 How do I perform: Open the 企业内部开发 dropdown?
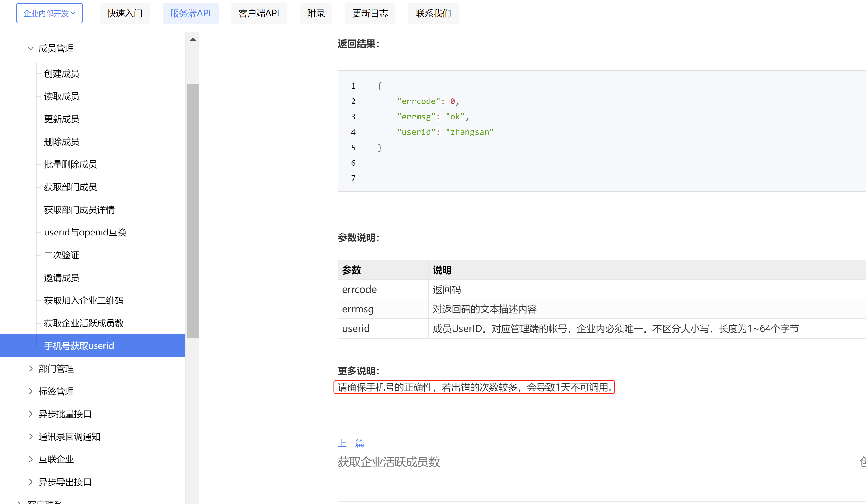point(49,13)
